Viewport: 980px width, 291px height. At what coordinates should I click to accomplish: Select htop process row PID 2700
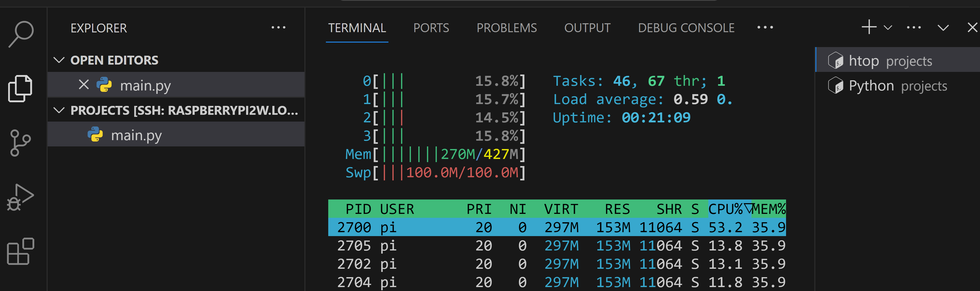point(557,227)
